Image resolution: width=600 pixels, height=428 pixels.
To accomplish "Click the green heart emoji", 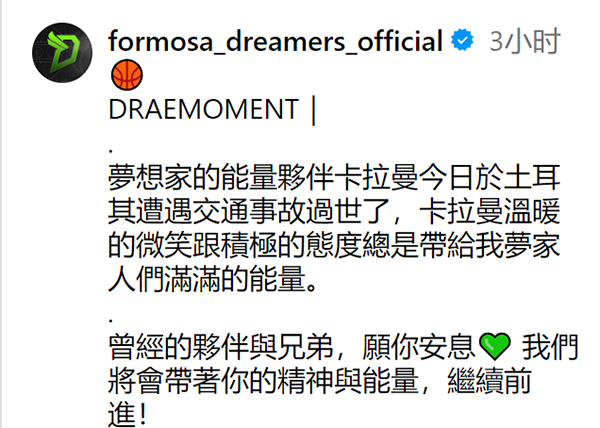I will 495,347.
